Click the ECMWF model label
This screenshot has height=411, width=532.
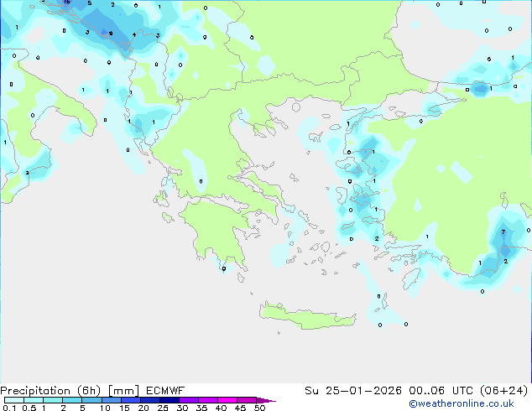tap(165, 391)
